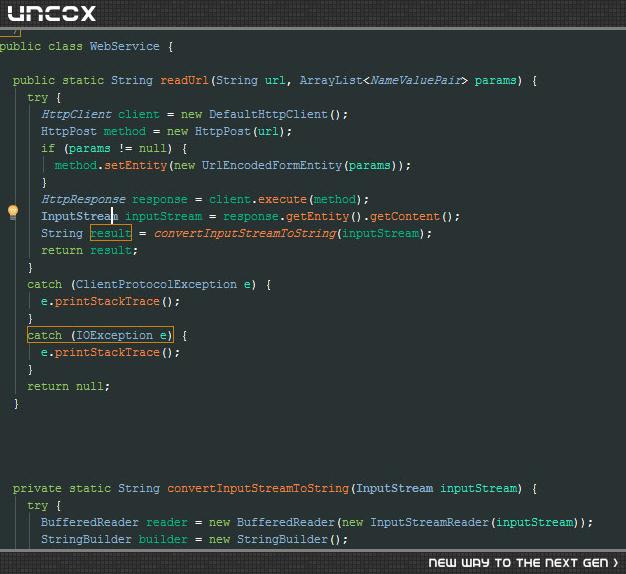Click the ArrayList type in readUrl signature
Screen dimensions: 626x574
tap(331, 80)
